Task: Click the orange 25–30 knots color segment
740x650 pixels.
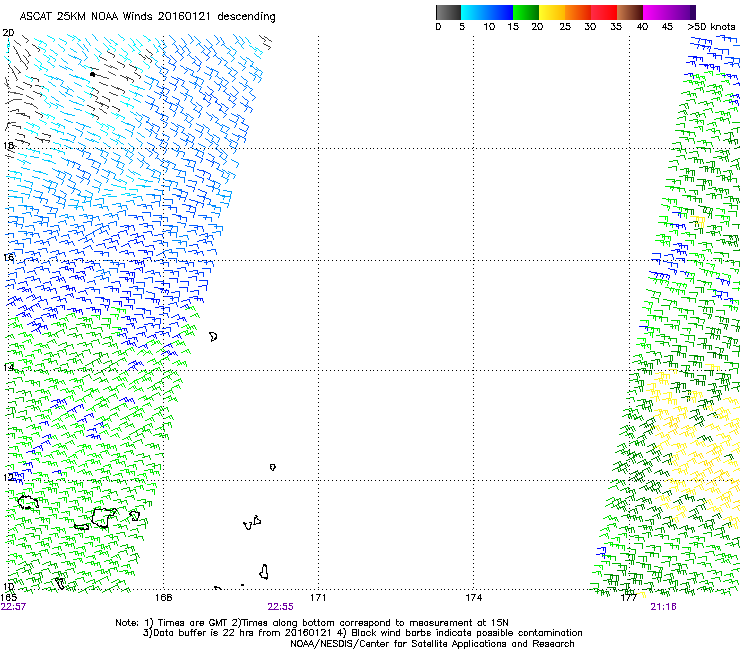Action: (578, 12)
